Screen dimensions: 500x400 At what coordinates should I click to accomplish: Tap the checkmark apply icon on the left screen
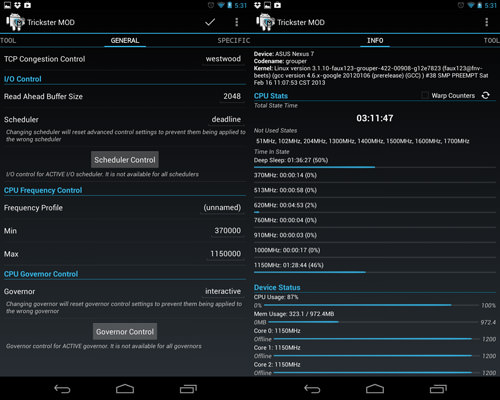210,22
